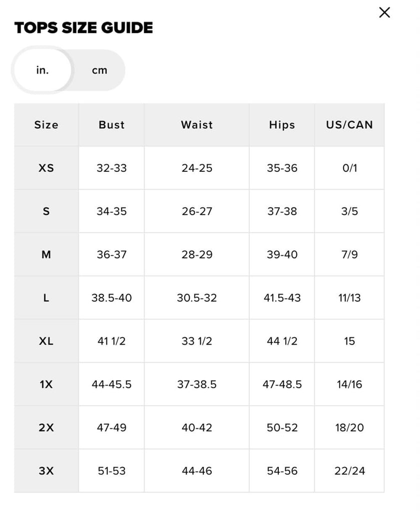Select the M size row
Screen dimensions: 420x513
[x=46, y=254]
